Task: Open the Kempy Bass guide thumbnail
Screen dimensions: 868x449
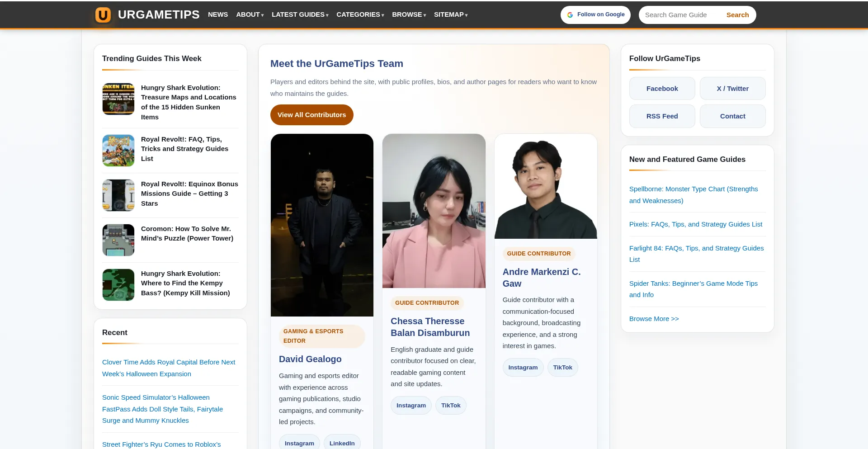Action: (118, 285)
